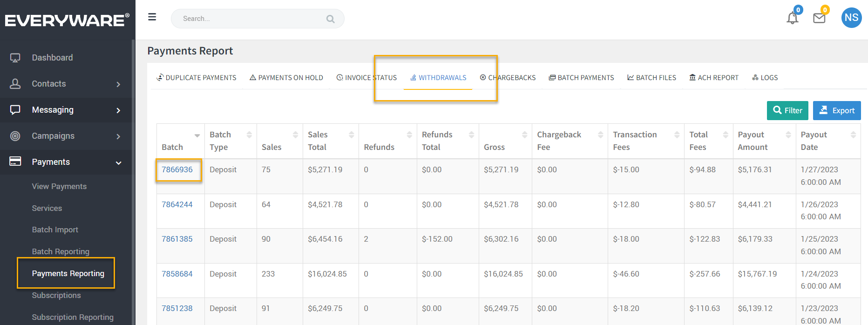The image size is (868, 325).
Task: Switch to the Chargebacks tab
Action: point(508,78)
